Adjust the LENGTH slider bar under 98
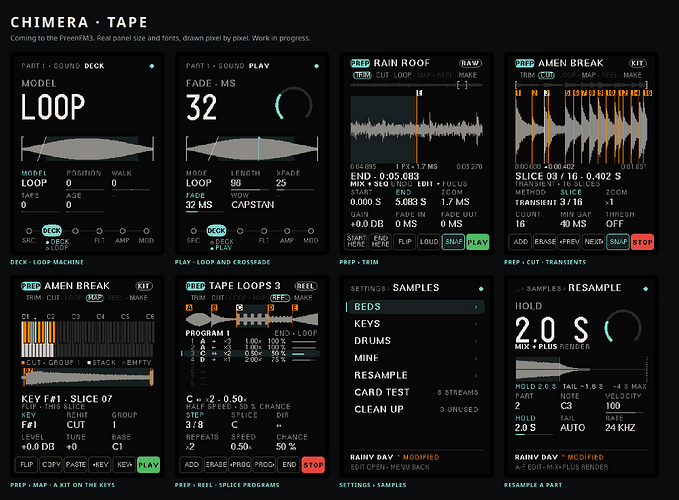The image size is (679, 500). click(x=250, y=190)
